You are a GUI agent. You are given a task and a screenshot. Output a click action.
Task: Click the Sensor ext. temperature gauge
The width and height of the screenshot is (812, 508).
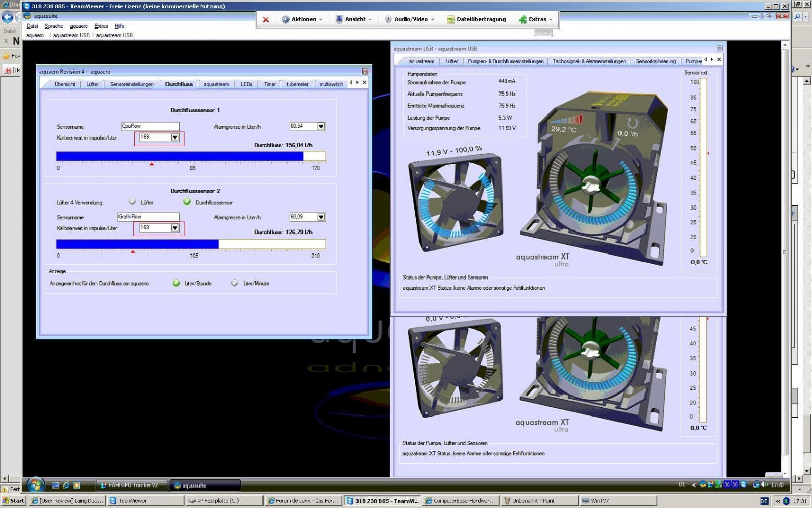(703, 167)
